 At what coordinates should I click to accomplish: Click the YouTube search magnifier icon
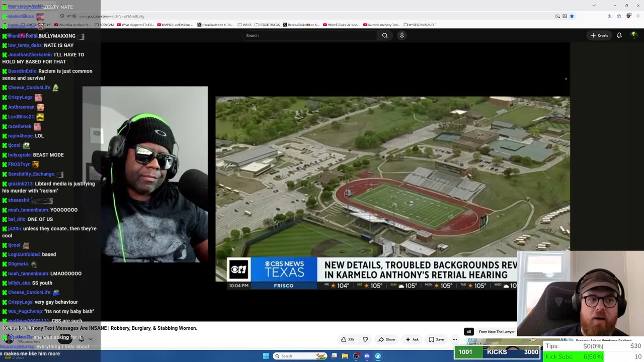tap(385, 35)
